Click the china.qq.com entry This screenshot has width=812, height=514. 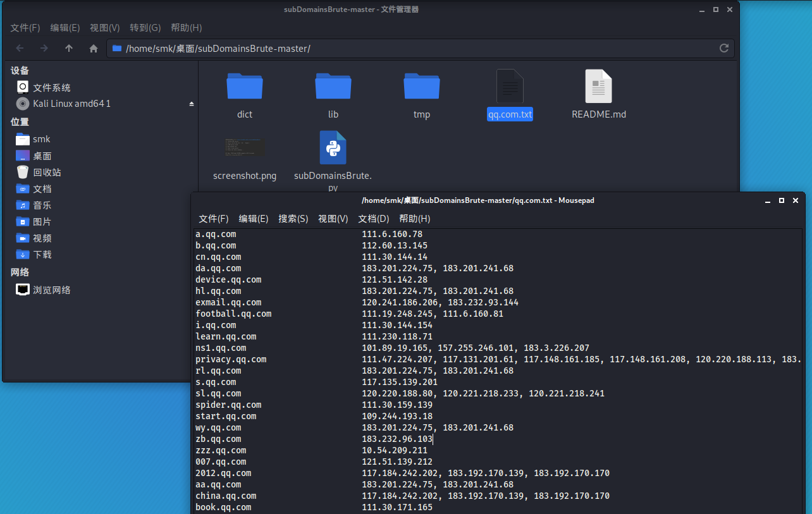226,496
